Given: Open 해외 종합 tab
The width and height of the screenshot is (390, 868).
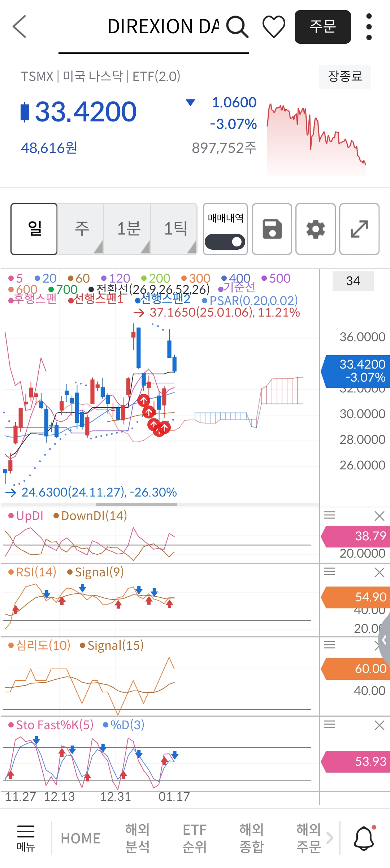Looking at the screenshot, I should (251, 838).
